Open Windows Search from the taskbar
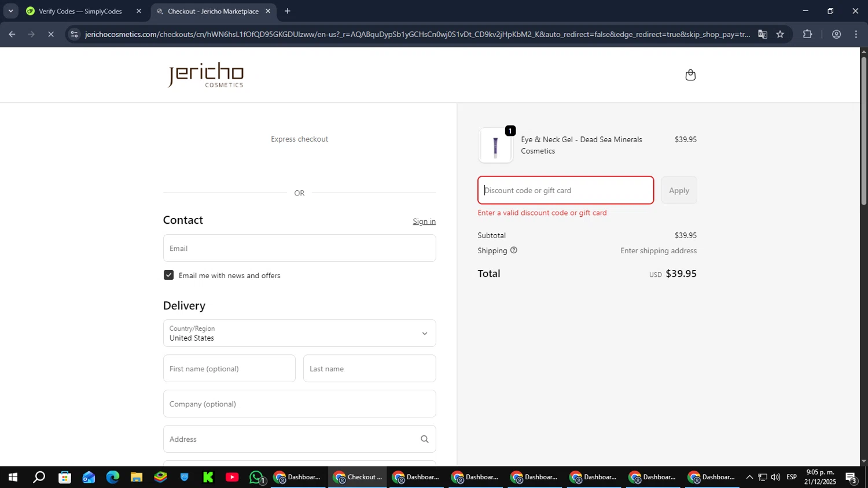The image size is (868, 488). 39,477
